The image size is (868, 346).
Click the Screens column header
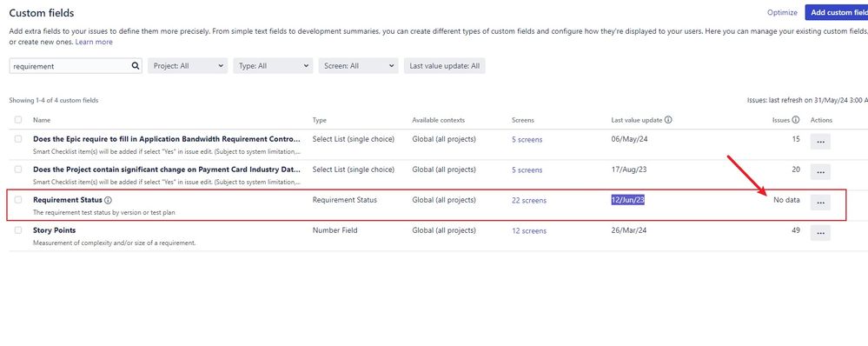point(522,120)
